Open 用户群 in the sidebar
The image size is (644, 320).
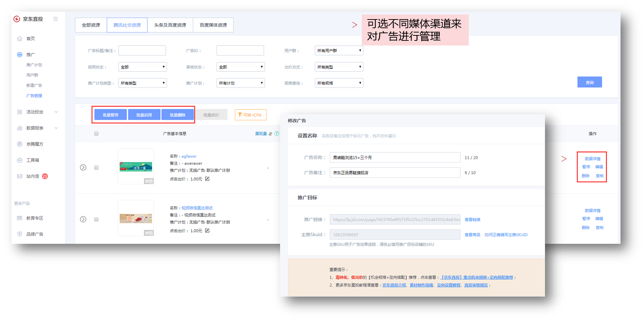click(32, 75)
